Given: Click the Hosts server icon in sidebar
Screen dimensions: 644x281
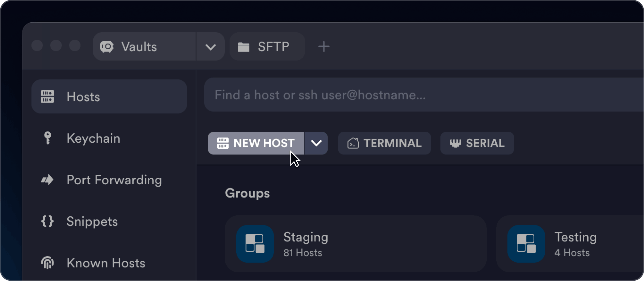Looking at the screenshot, I should tap(48, 96).
